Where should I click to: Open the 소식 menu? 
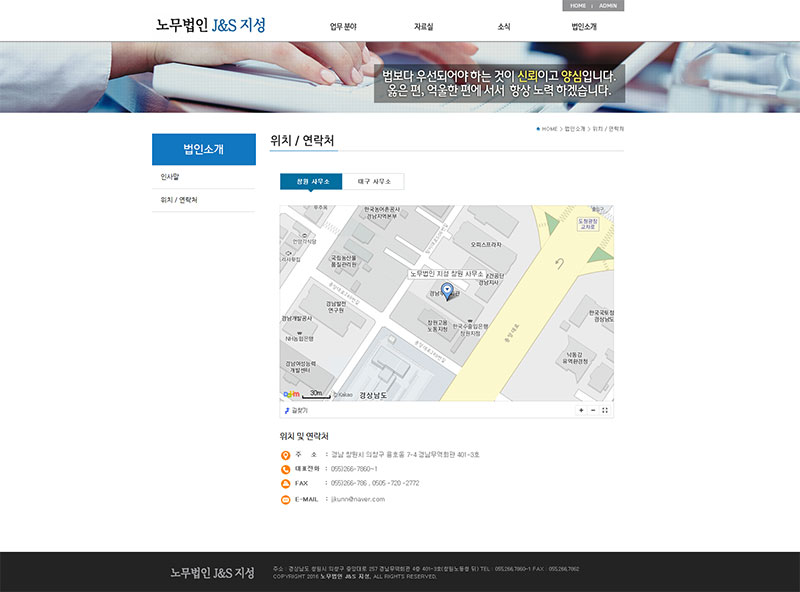click(x=504, y=27)
